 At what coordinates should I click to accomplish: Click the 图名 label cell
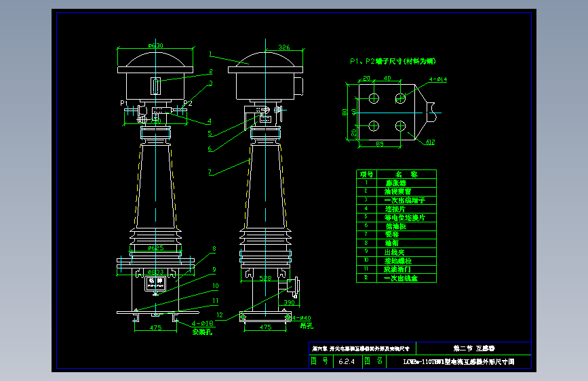(374, 361)
